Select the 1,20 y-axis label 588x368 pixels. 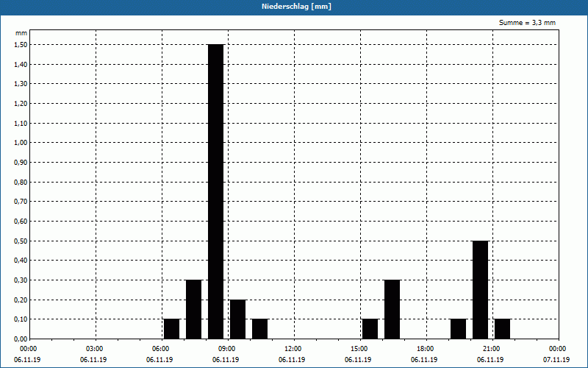point(21,103)
